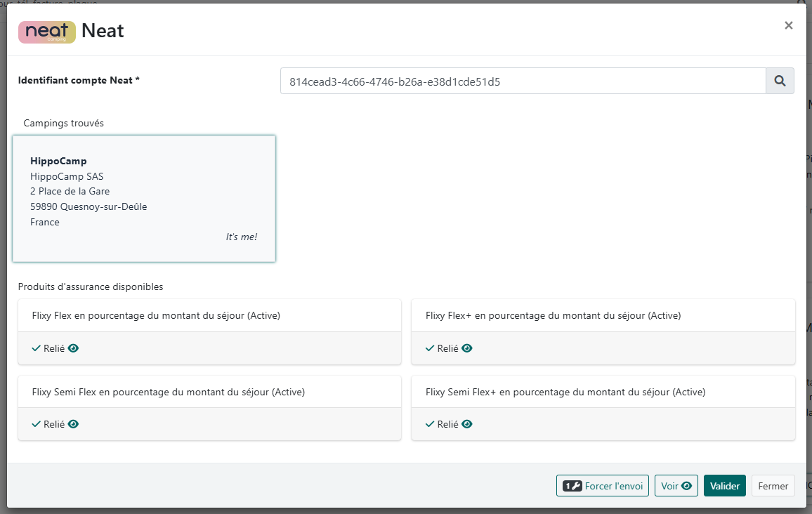Click checkmark beside Relié under Flixy Semi Flex

tap(37, 424)
